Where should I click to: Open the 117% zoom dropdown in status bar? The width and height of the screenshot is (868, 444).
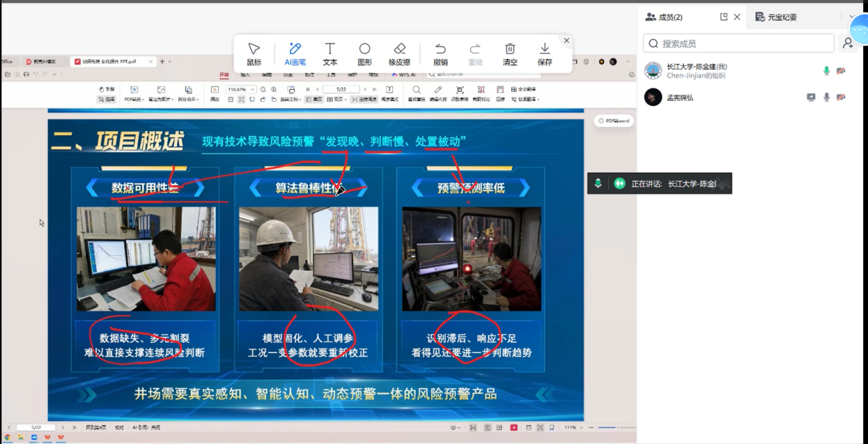pos(572,428)
